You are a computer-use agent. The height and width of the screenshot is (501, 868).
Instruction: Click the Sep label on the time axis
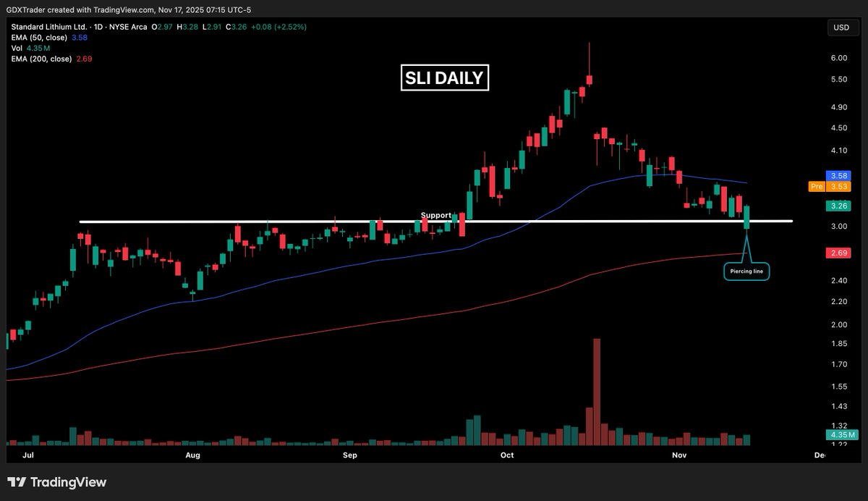pos(350,455)
